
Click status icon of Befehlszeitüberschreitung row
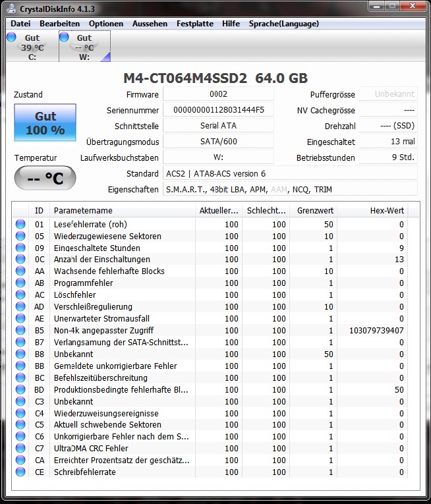coord(20,378)
